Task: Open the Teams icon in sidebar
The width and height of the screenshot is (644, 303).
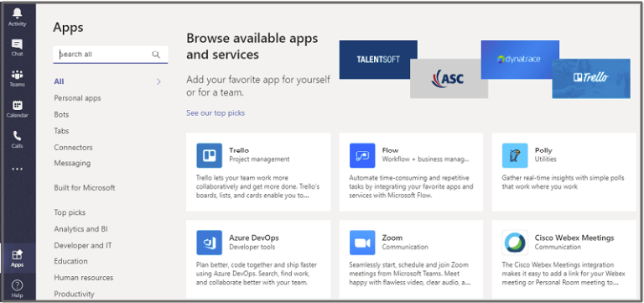Action: pyautogui.click(x=18, y=75)
